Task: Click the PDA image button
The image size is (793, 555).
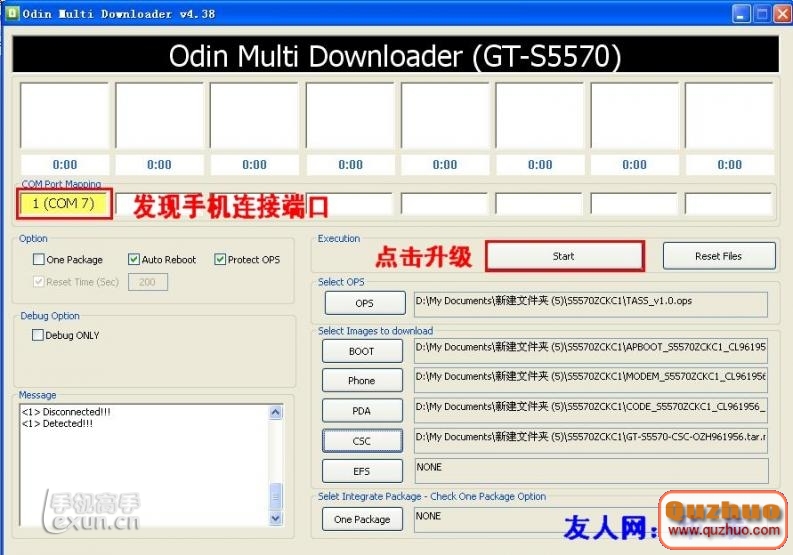Action: (x=362, y=411)
